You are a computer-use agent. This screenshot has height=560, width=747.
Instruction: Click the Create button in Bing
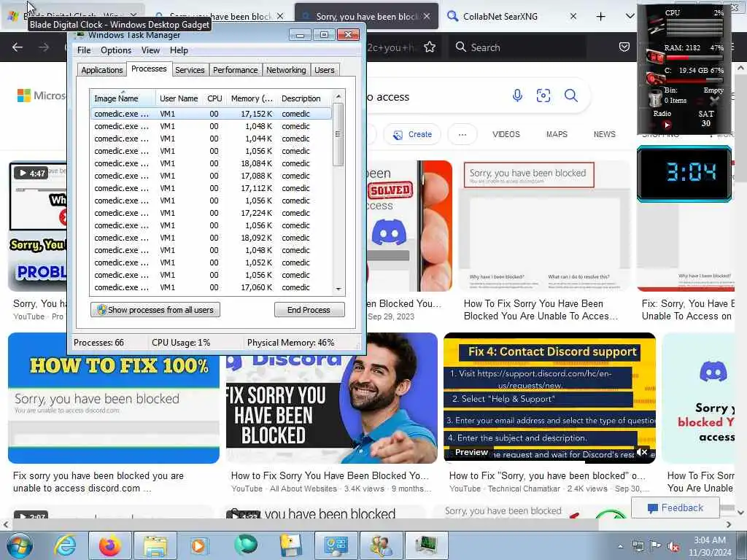[412, 134]
